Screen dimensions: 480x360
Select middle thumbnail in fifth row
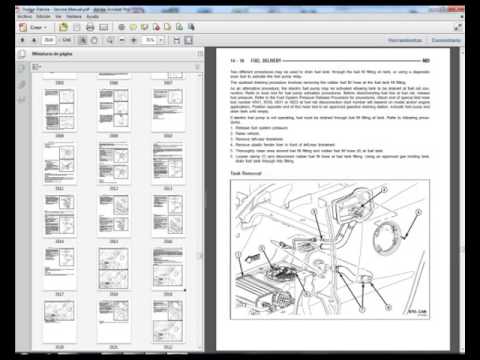coord(114,268)
